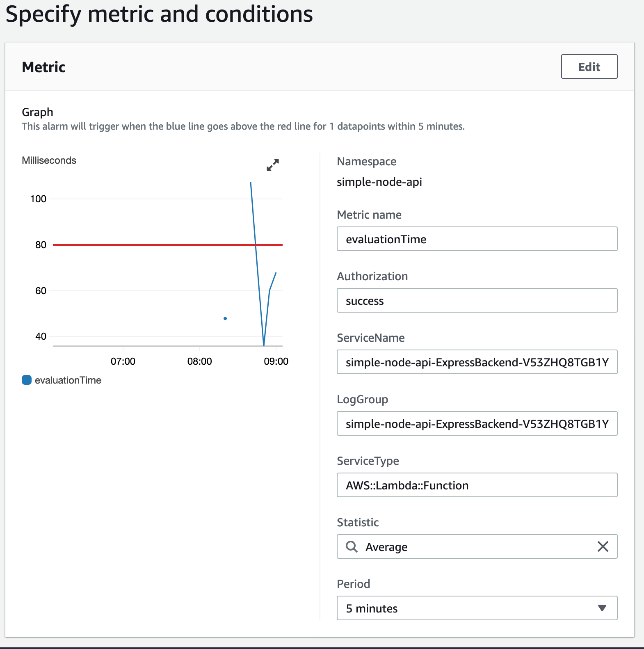Click the blue evaluationTime legend swatch
Viewport: 644px width, 649px height.
27,380
